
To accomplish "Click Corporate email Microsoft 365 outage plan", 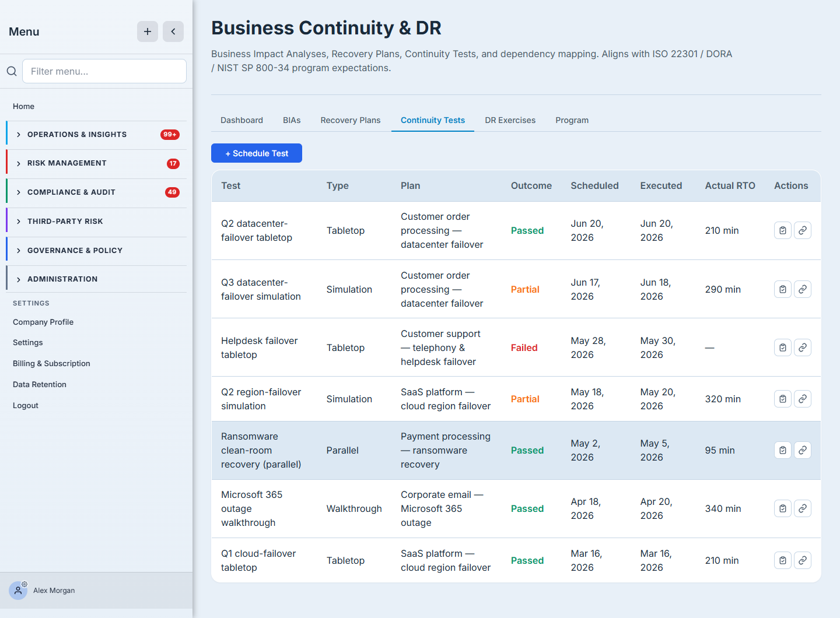I will tap(442, 508).
